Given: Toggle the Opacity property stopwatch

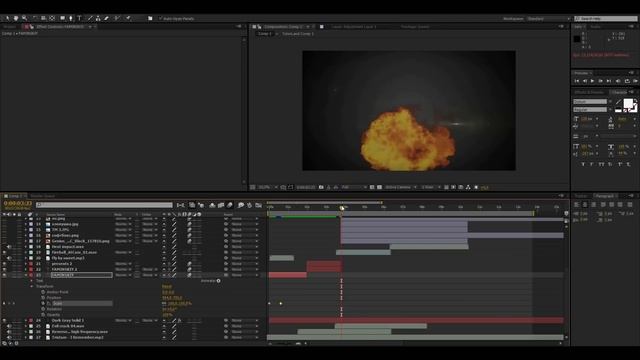Looking at the screenshot, I should click(x=43, y=315).
